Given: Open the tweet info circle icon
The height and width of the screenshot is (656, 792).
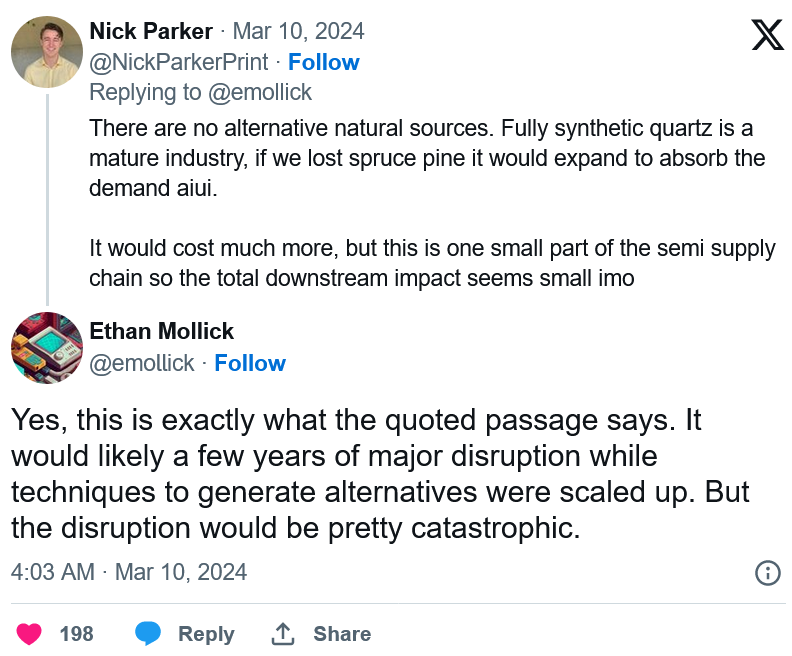Looking at the screenshot, I should click(x=768, y=573).
